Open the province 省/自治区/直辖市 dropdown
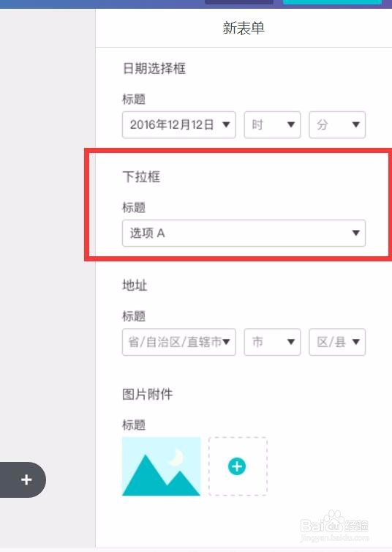The width and height of the screenshot is (392, 552). tap(179, 342)
